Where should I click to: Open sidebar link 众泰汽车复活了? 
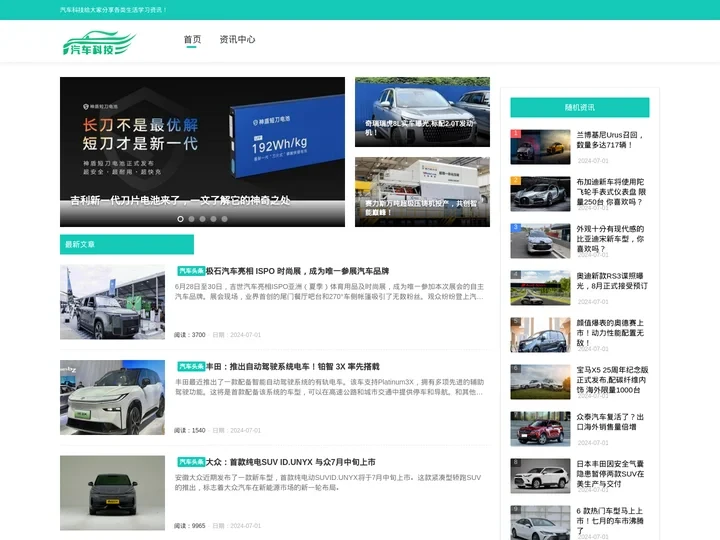(610, 422)
